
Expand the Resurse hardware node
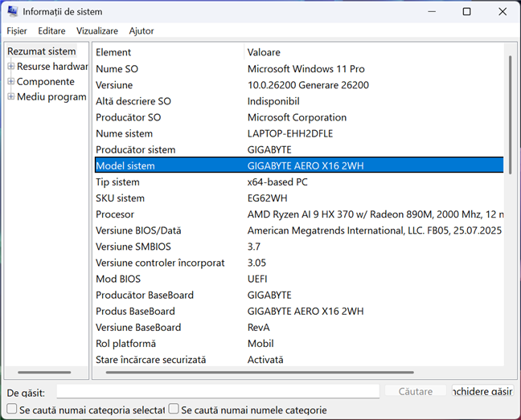point(11,67)
